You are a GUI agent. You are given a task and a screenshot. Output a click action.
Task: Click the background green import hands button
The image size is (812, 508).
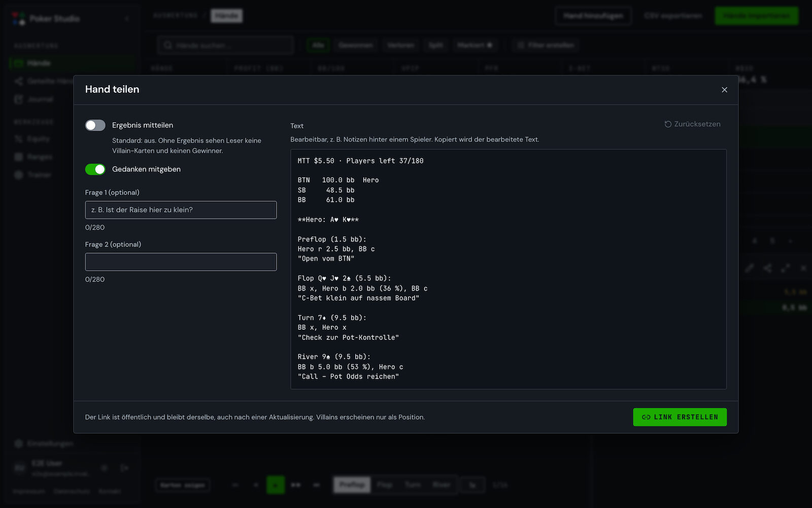click(756, 16)
